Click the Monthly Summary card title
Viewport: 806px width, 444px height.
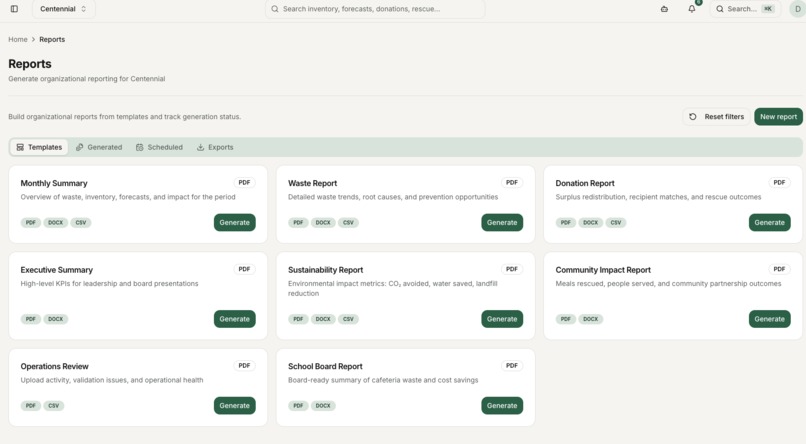54,183
